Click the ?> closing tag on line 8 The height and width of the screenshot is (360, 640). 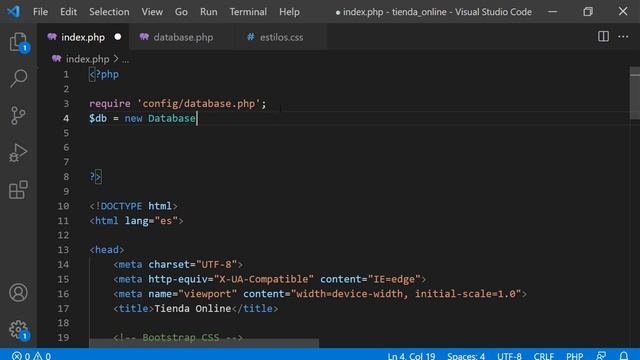(95, 177)
